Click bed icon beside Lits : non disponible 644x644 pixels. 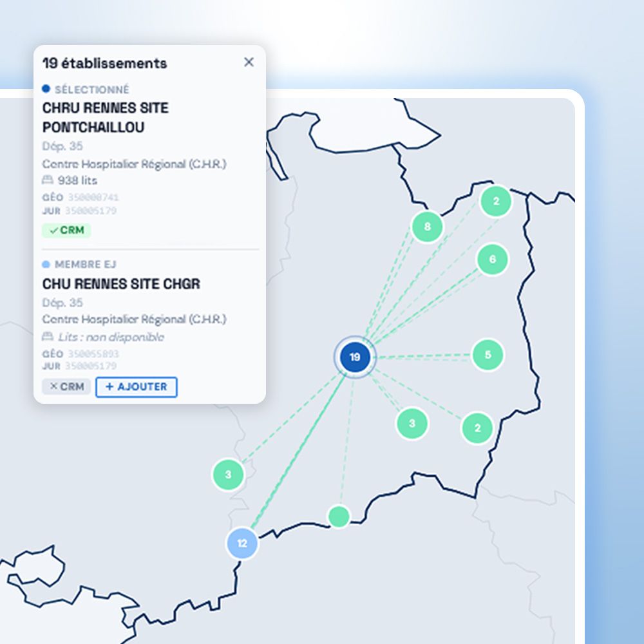click(x=48, y=336)
